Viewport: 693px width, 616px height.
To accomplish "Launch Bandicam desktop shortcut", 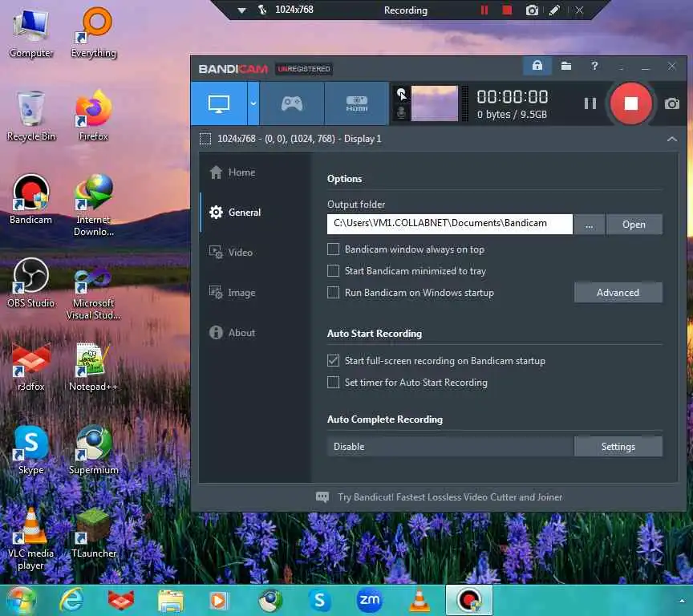I will pyautogui.click(x=30, y=199).
